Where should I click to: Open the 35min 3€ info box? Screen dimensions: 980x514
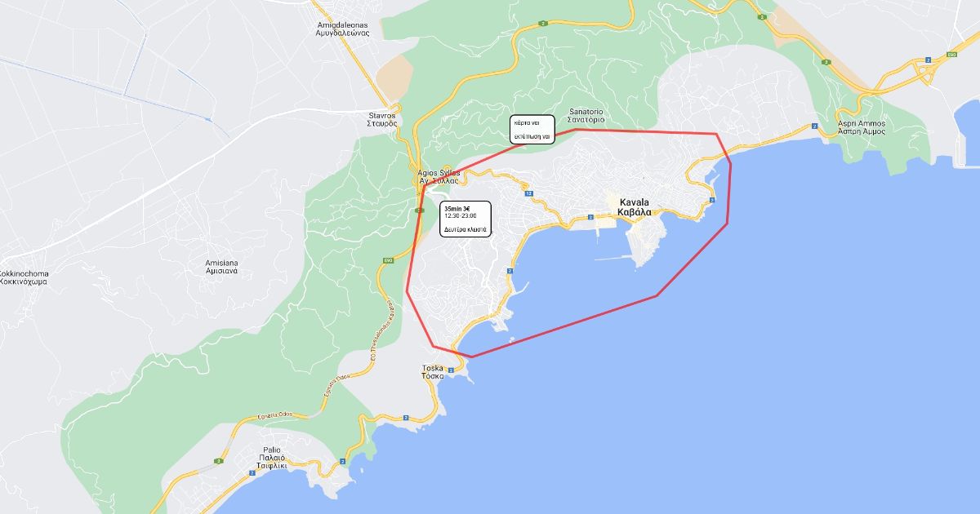click(x=467, y=219)
